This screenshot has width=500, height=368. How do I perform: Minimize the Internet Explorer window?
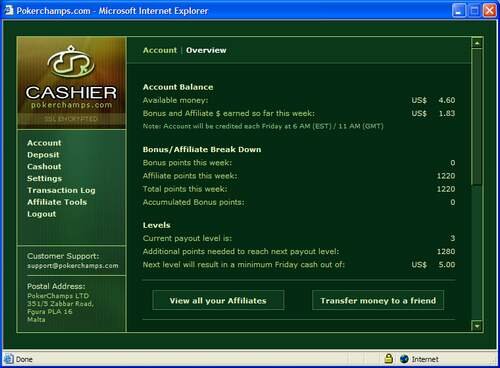click(x=459, y=11)
